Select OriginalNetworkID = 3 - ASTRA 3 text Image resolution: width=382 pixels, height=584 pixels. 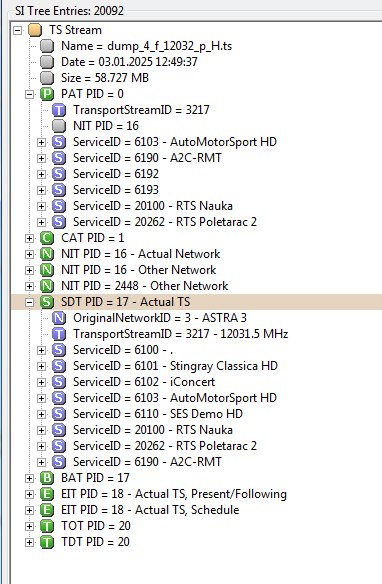tap(160, 318)
